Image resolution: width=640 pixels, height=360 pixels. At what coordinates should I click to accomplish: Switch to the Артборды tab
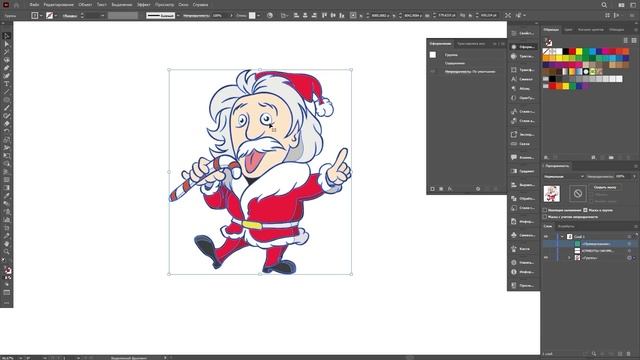(566, 226)
